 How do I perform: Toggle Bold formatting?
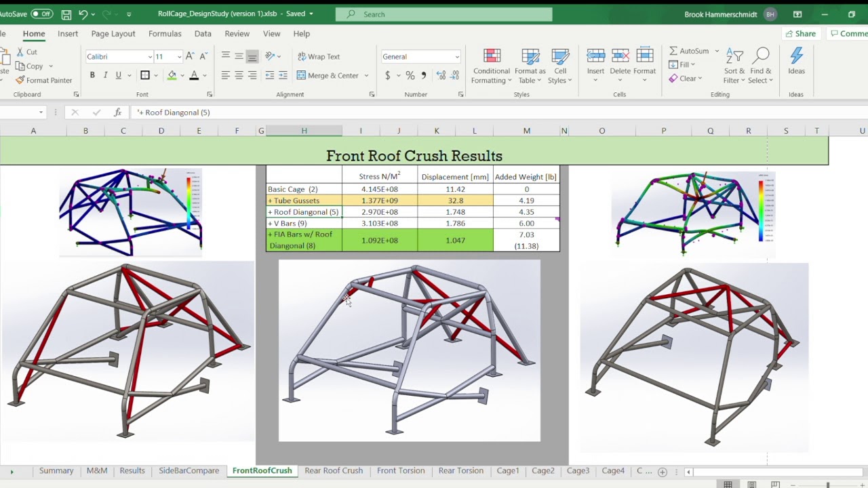[x=92, y=75]
